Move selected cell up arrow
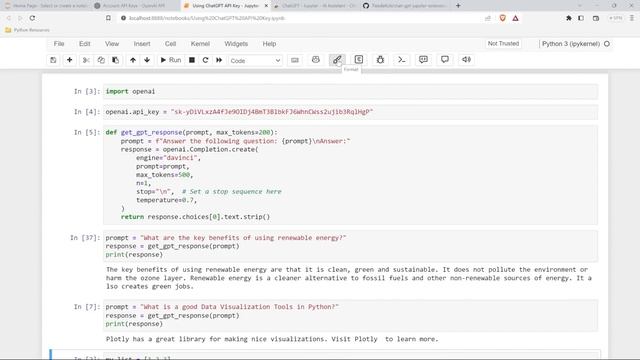Image resolution: width=640 pixels, height=360 pixels. point(133,60)
